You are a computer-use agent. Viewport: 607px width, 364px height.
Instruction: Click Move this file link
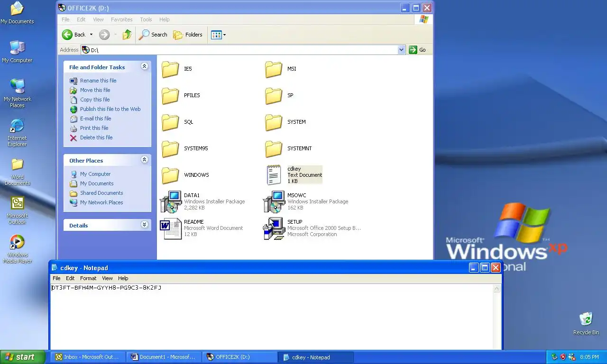(x=95, y=90)
